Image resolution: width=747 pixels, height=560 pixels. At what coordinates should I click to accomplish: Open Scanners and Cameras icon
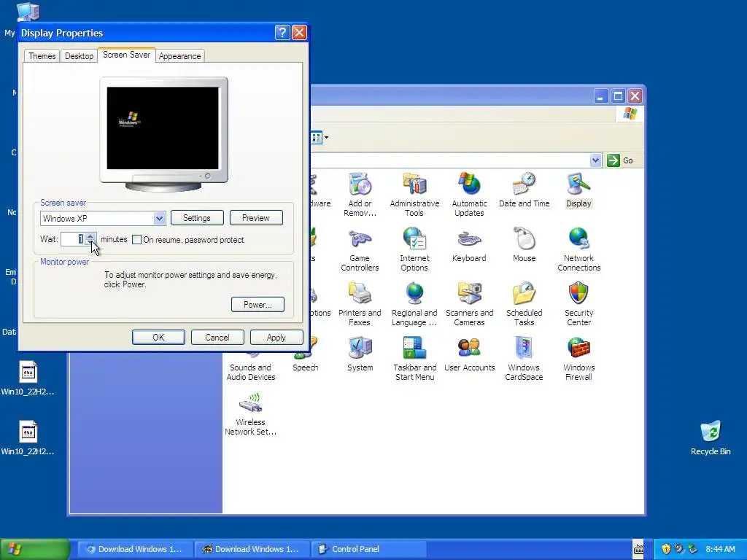point(469,304)
